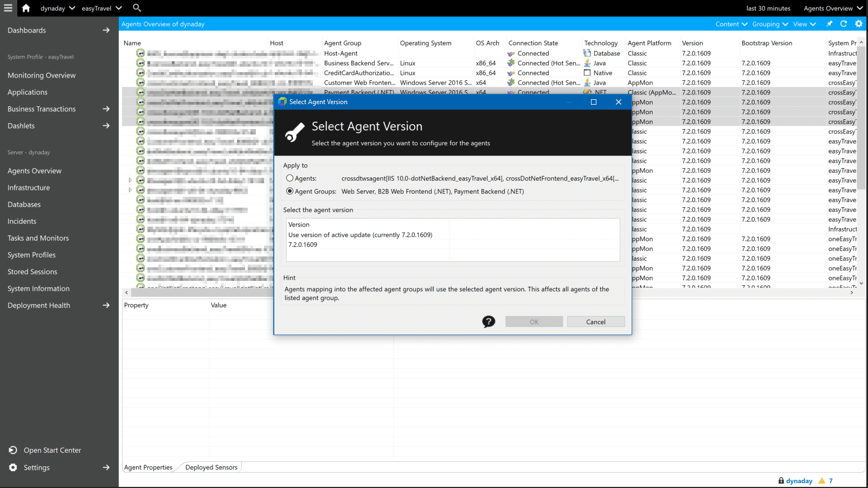Open Stored Sessions in sidebar
The width and height of the screenshot is (868, 488).
33,272
